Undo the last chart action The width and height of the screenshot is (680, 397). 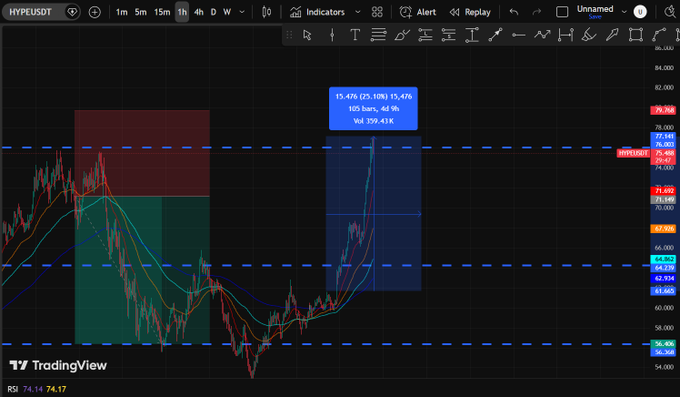[x=514, y=12]
